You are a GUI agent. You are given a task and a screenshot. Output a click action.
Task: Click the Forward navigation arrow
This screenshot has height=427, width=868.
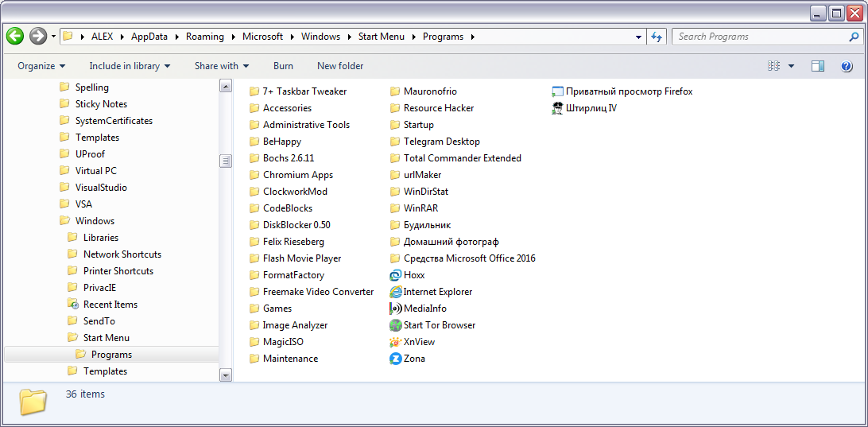point(37,37)
